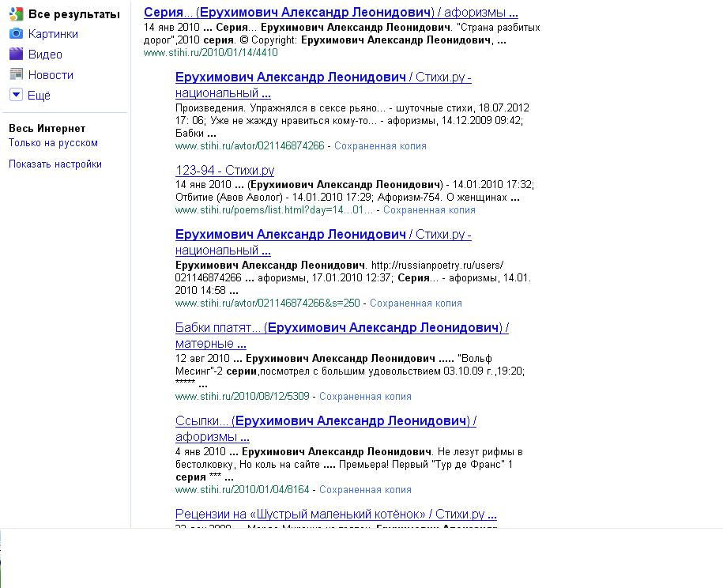The image size is (723, 588).
Task: Open the top Серия... афоризмы result
Action: pyautogui.click(x=330, y=13)
